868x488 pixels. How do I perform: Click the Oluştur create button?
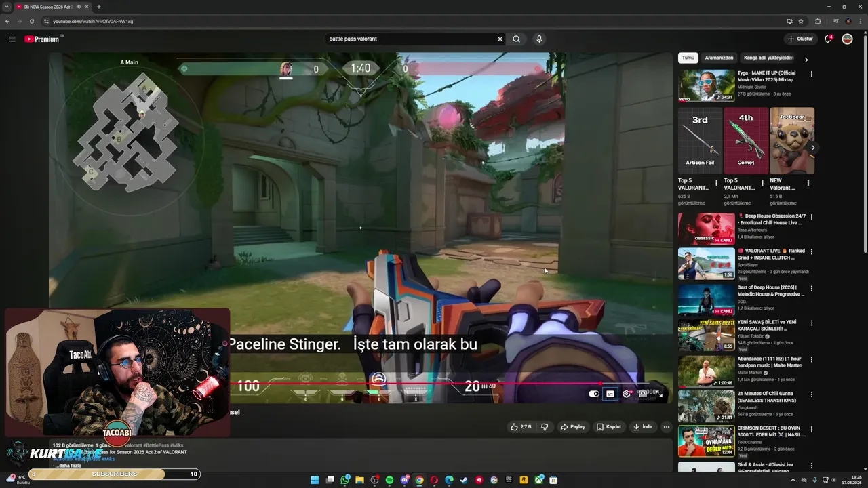pos(800,39)
